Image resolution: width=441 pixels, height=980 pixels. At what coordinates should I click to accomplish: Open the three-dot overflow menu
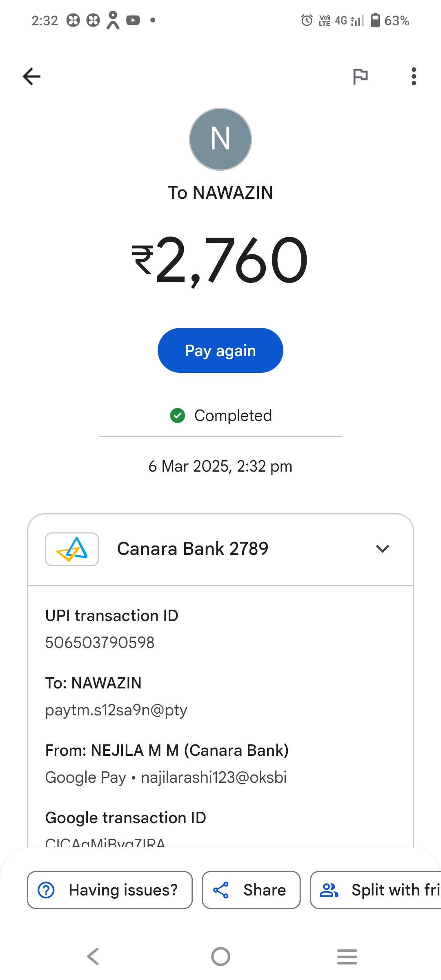(x=414, y=76)
